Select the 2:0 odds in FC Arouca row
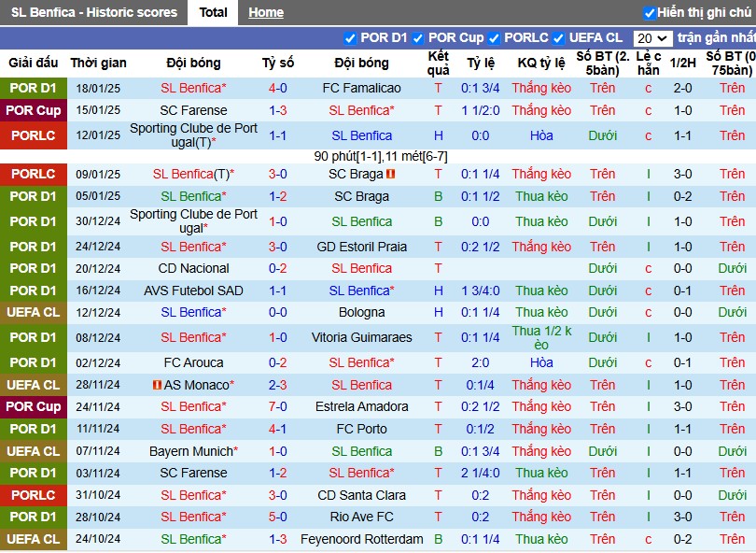Viewport: 756px width, 553px height. coord(481,362)
